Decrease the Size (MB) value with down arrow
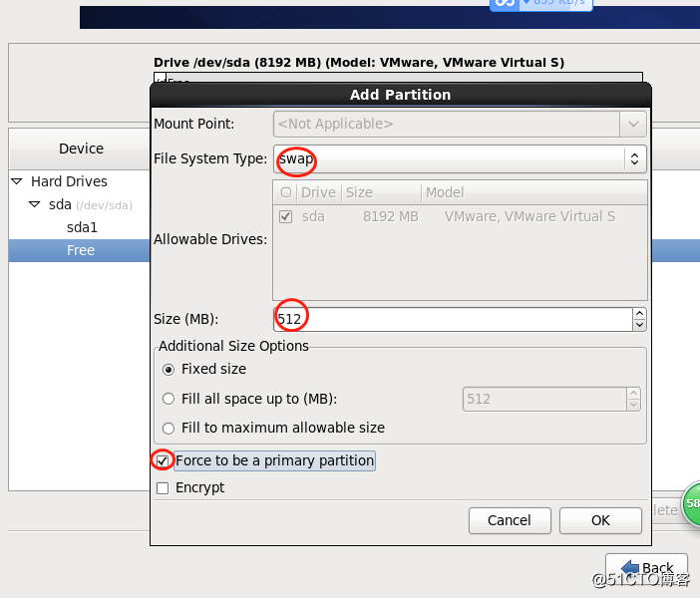This screenshot has width=700, height=598. 639,325
